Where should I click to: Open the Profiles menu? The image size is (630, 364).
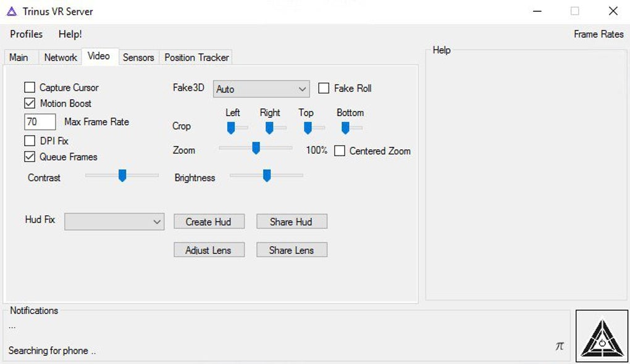[27, 34]
